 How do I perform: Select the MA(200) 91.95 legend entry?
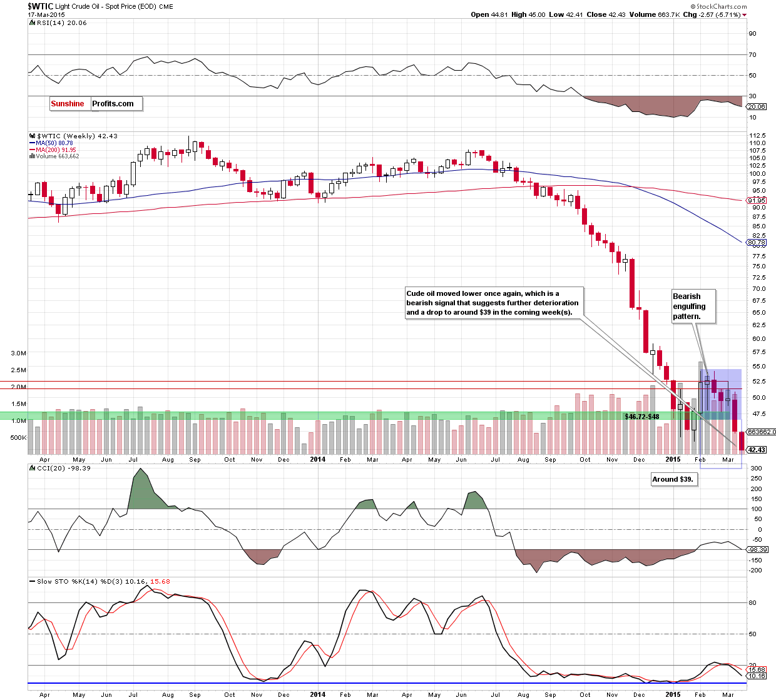(53, 150)
